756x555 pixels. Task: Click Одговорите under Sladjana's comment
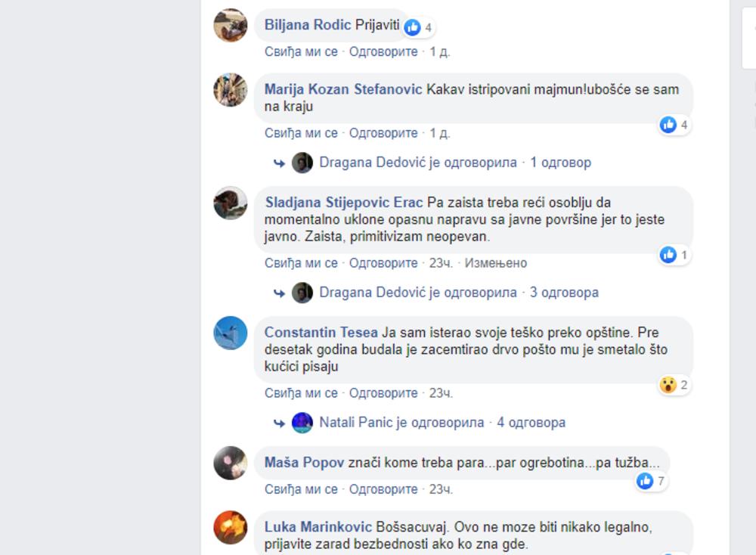tap(383, 263)
